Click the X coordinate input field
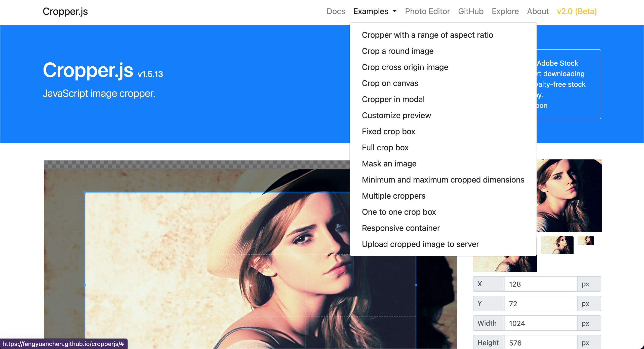The height and width of the screenshot is (349, 644). (x=541, y=284)
